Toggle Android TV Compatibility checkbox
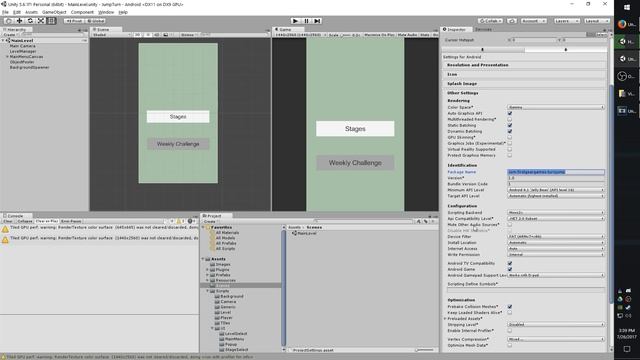 [510, 263]
